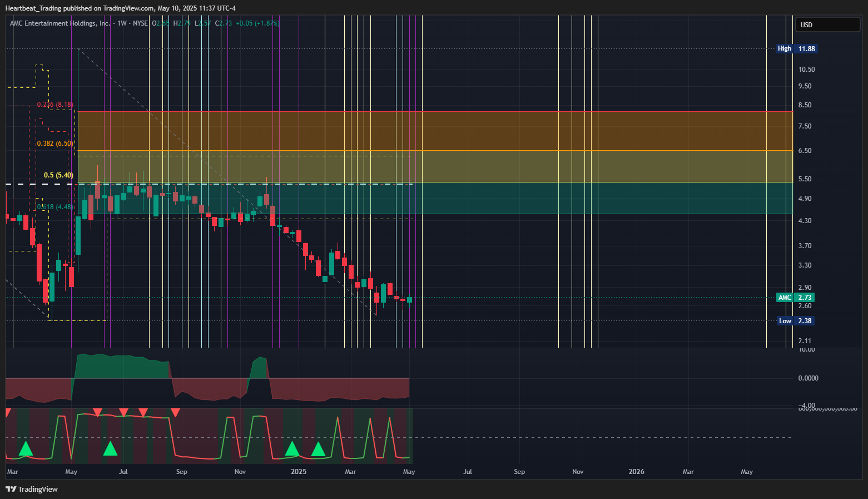The width and height of the screenshot is (868, 499).
Task: Click the 10.50 price axis value
Action: 807,70
